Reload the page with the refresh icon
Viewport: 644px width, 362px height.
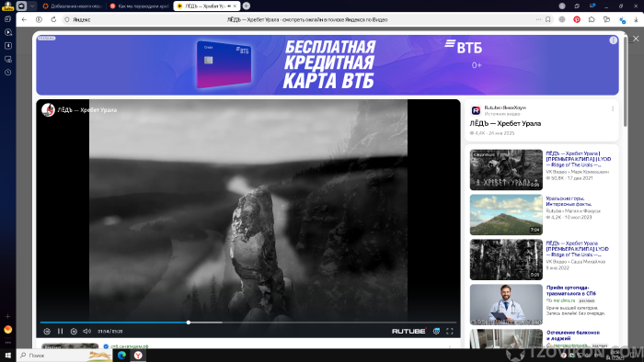pyautogui.click(x=53, y=19)
